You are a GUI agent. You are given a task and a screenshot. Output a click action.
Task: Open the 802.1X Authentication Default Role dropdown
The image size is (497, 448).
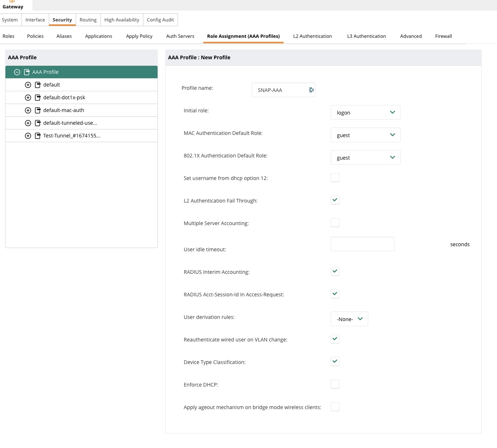click(x=365, y=157)
